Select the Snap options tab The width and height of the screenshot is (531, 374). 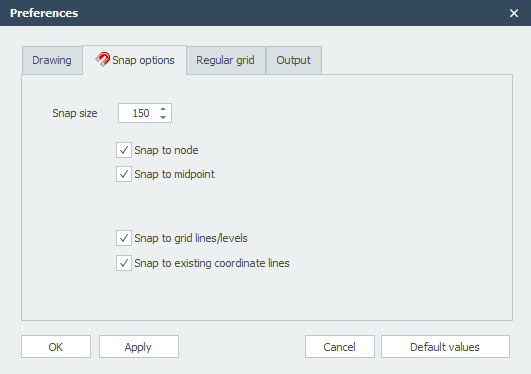coord(134,60)
